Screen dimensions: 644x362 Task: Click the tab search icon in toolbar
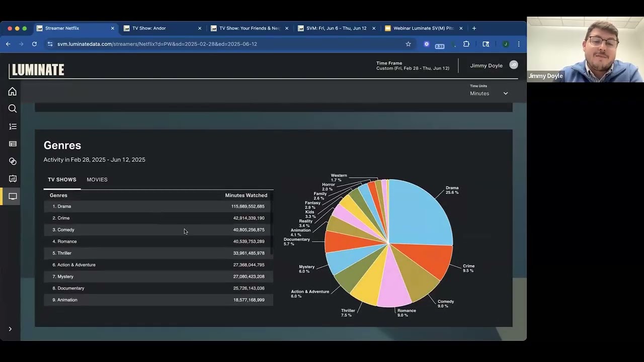(486, 44)
